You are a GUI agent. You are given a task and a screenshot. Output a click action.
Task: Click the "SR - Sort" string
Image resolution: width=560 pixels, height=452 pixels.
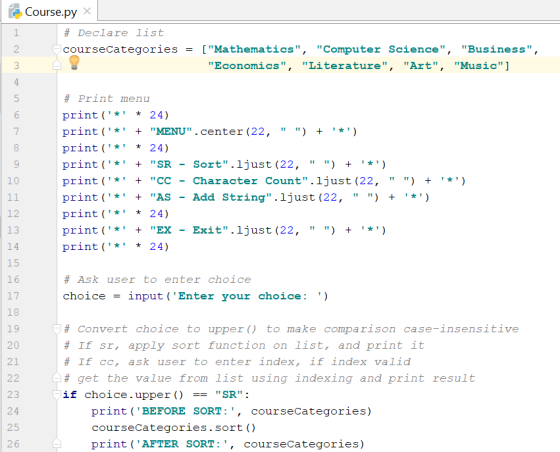point(189,164)
